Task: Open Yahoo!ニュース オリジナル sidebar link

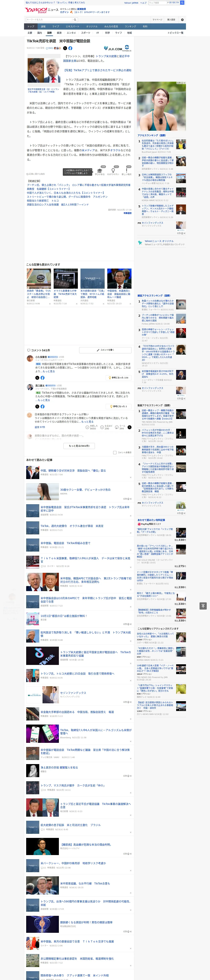Action: [x=159, y=241]
